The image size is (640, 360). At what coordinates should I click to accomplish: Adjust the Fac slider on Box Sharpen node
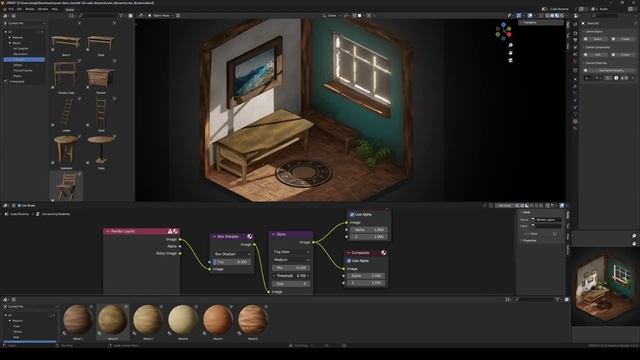(x=232, y=262)
